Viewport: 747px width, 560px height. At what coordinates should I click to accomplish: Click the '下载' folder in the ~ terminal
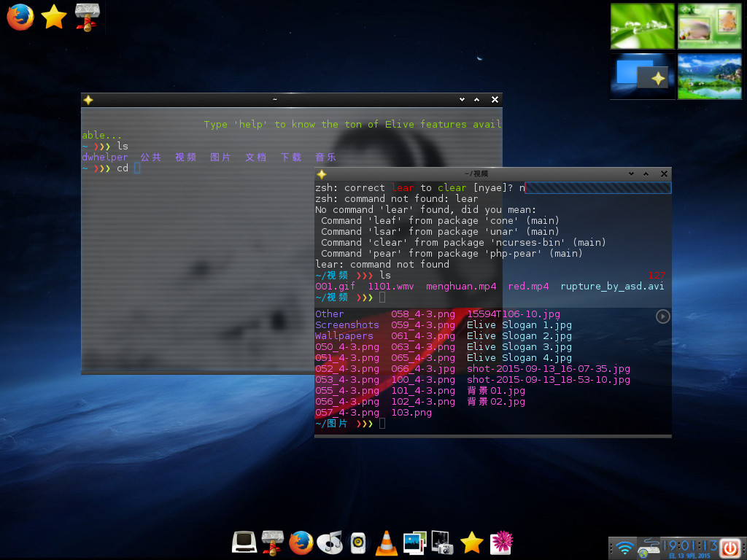click(290, 157)
